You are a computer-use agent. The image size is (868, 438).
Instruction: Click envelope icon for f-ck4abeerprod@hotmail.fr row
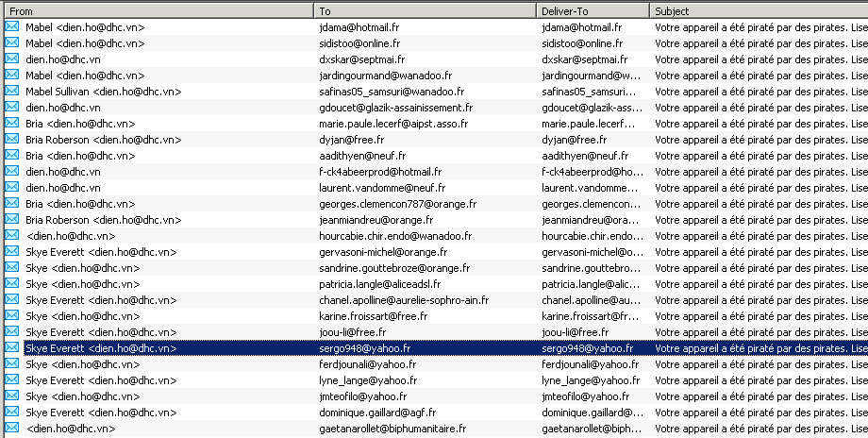pos(11,171)
